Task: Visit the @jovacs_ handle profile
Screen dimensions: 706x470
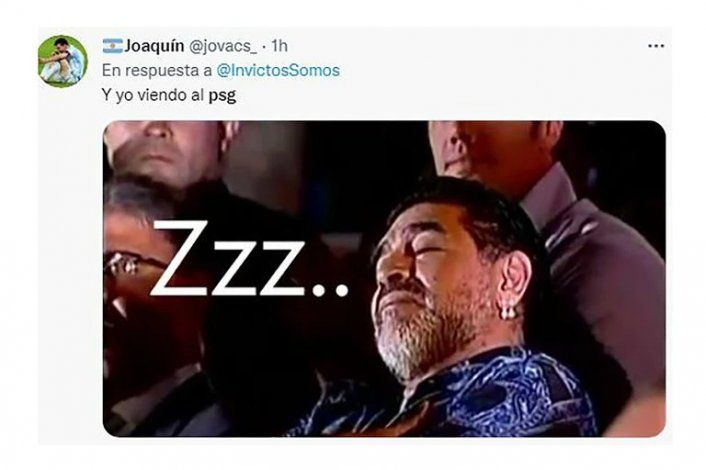Action: pyautogui.click(x=222, y=46)
